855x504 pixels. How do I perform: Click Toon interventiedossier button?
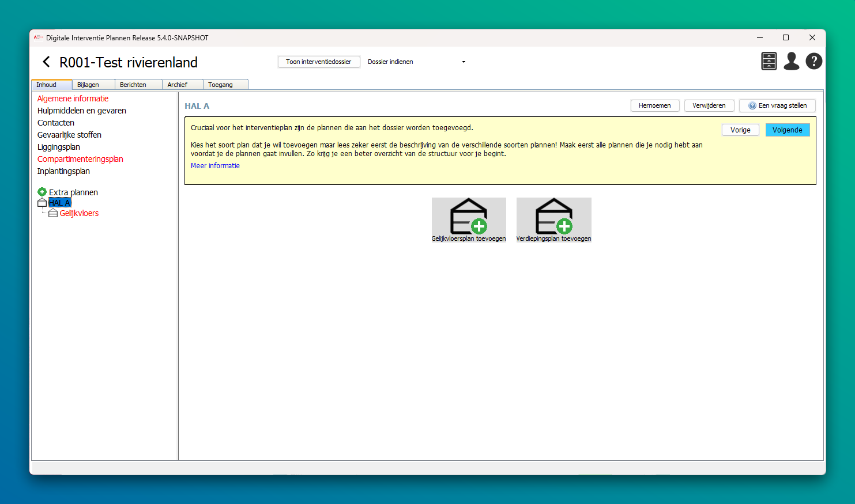319,62
